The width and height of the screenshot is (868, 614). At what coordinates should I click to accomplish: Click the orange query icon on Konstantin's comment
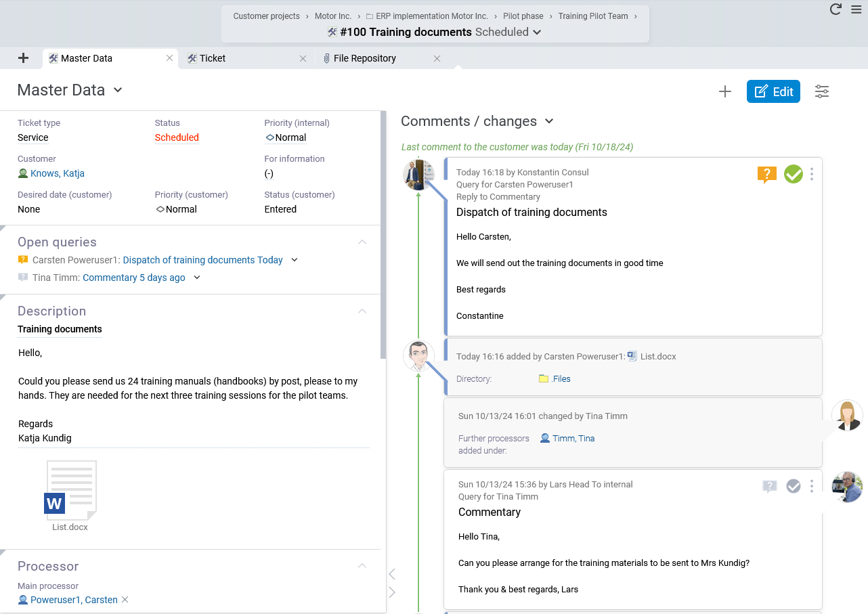tap(766, 175)
